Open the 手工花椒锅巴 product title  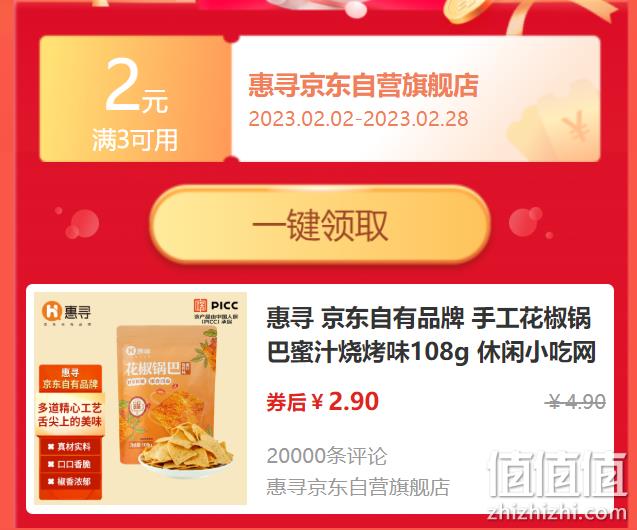431,335
